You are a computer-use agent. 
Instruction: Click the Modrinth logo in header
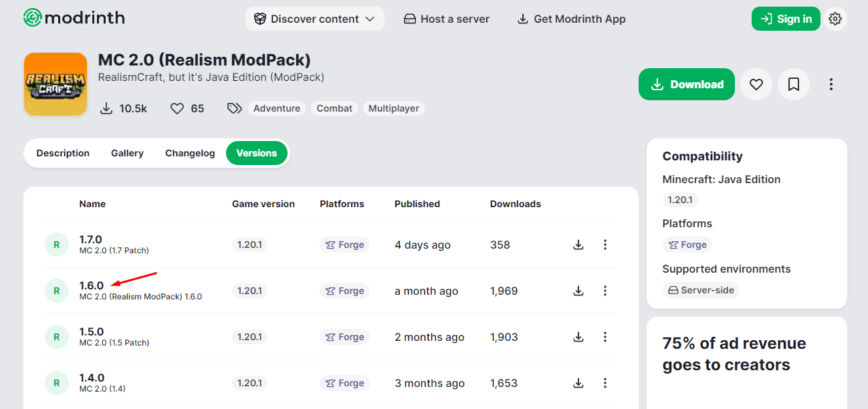[74, 18]
